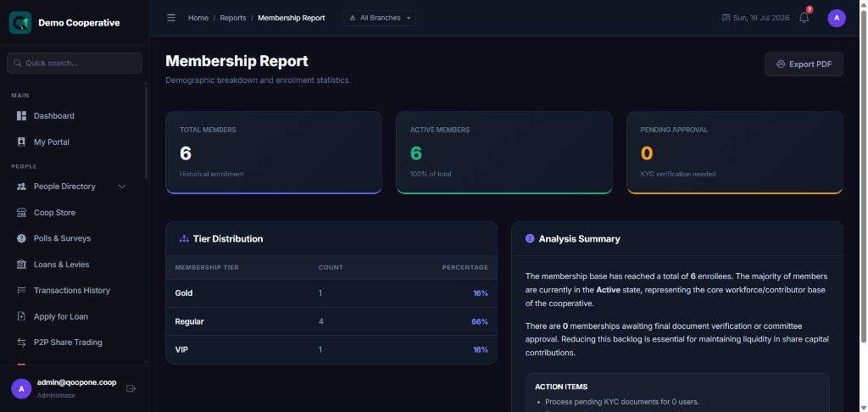Select the VIP tier row
This screenshot has height=412, width=868.
point(331,350)
